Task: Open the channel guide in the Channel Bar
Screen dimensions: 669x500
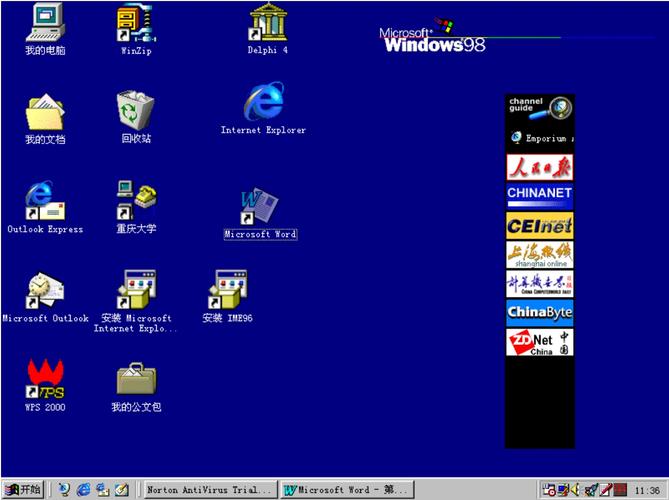Action: coord(540,108)
